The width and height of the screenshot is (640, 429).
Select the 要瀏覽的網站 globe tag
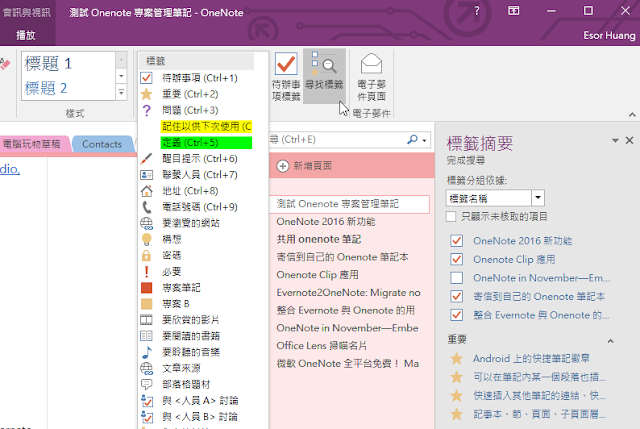(x=147, y=223)
